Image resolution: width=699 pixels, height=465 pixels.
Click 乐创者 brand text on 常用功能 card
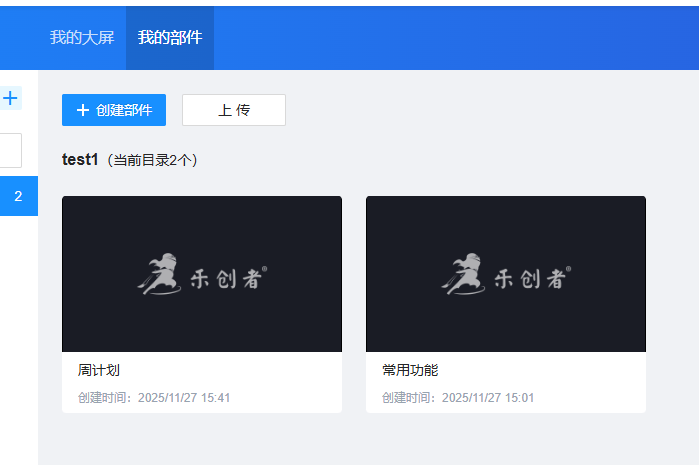[x=532, y=280]
